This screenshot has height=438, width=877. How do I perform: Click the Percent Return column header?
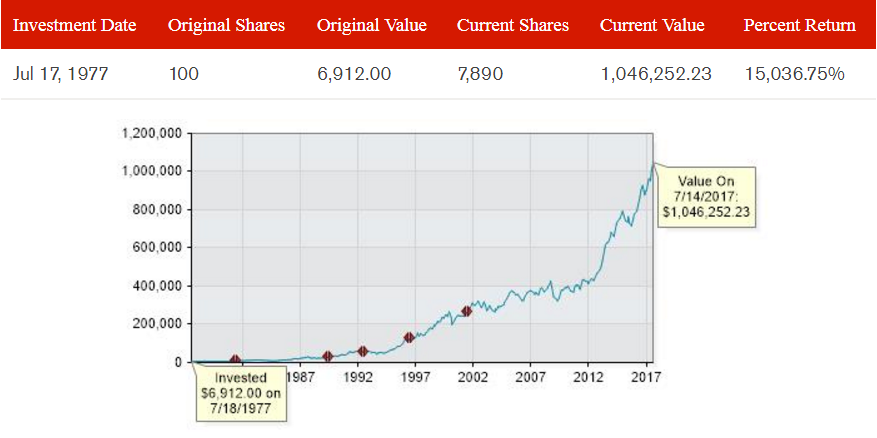tap(799, 25)
